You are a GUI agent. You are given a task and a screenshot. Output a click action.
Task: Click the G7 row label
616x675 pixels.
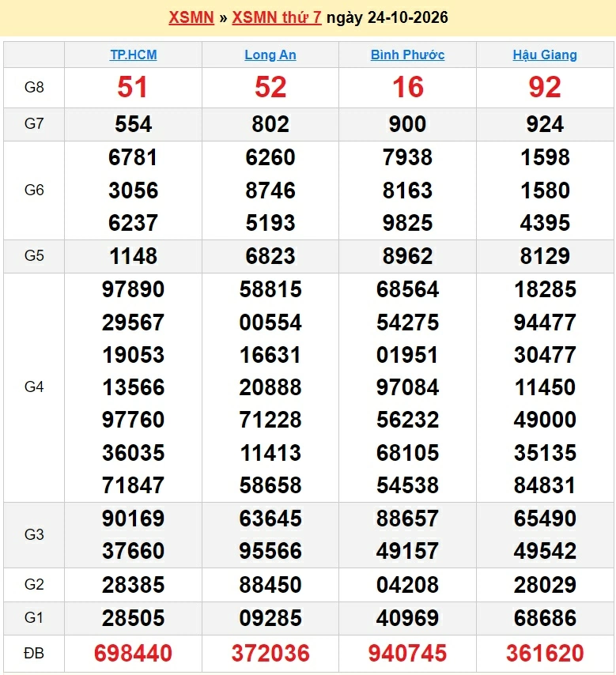pos(34,124)
